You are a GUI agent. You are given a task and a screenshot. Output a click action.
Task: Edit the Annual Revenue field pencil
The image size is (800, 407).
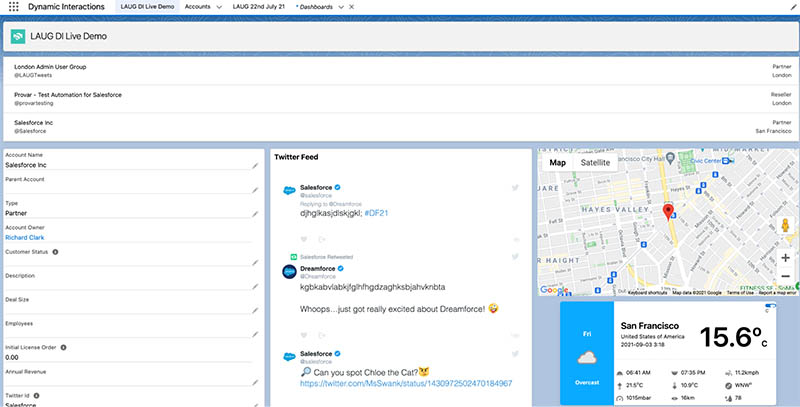coord(255,383)
